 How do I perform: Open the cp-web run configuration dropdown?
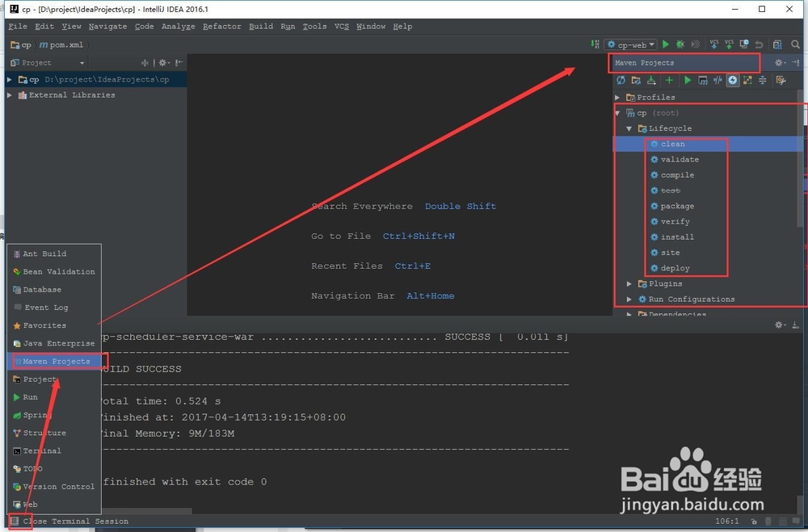pos(630,45)
